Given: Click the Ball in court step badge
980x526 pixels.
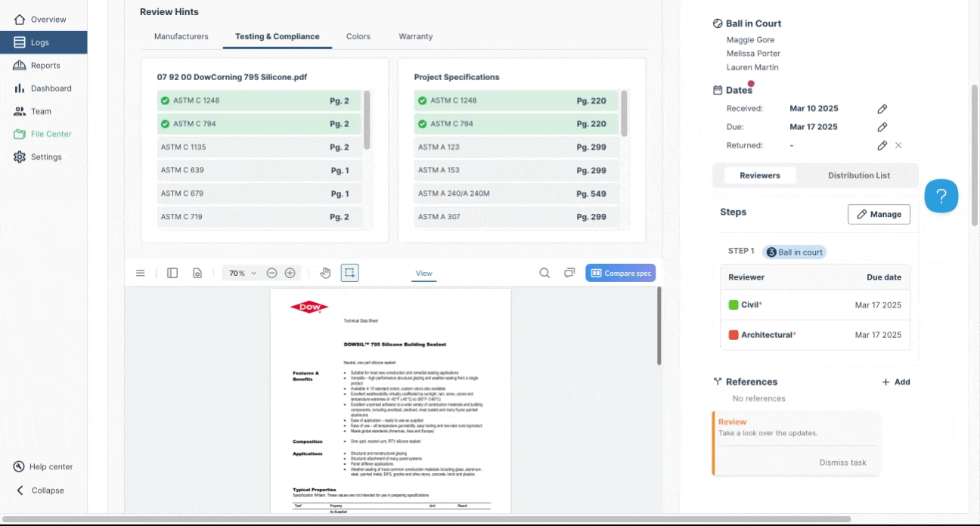Looking at the screenshot, I should 794,252.
